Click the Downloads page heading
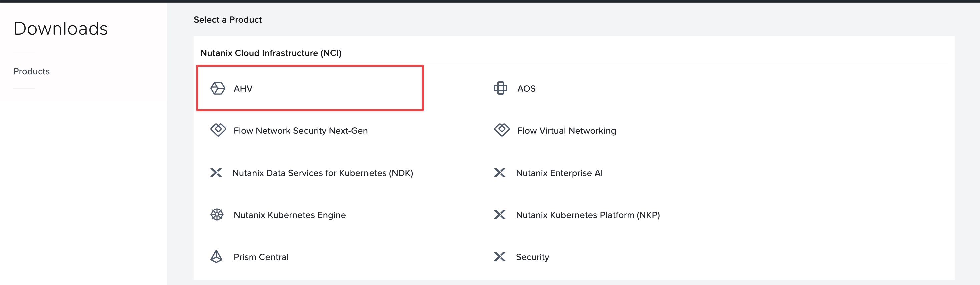This screenshot has height=285, width=980. 61,29
